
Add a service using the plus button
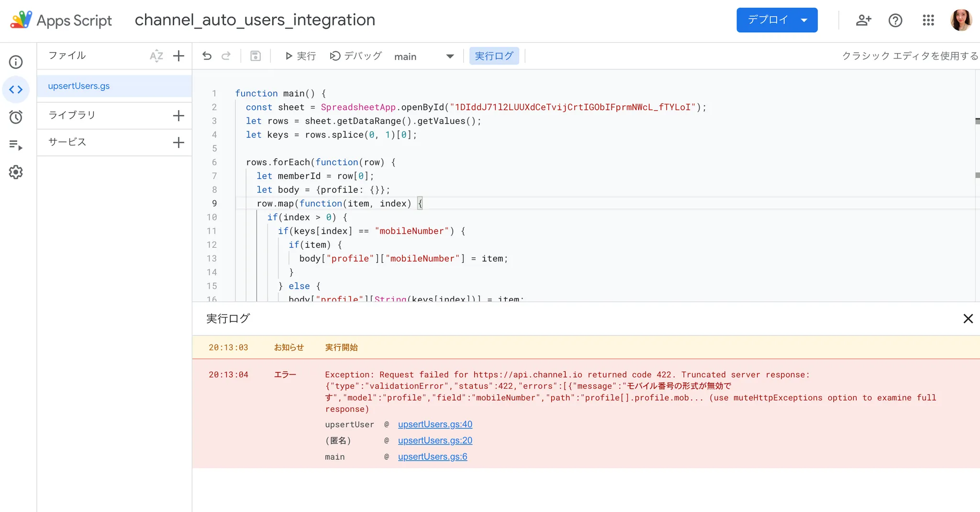point(178,142)
